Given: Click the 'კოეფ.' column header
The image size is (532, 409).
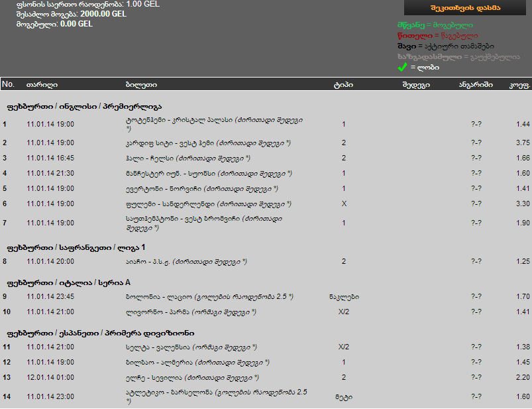Looking at the screenshot, I should click(519, 85).
